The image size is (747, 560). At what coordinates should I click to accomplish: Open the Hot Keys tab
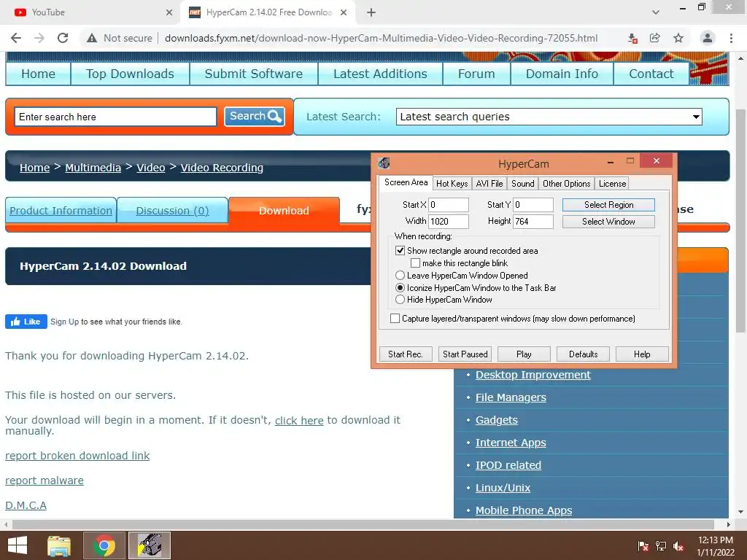(452, 183)
